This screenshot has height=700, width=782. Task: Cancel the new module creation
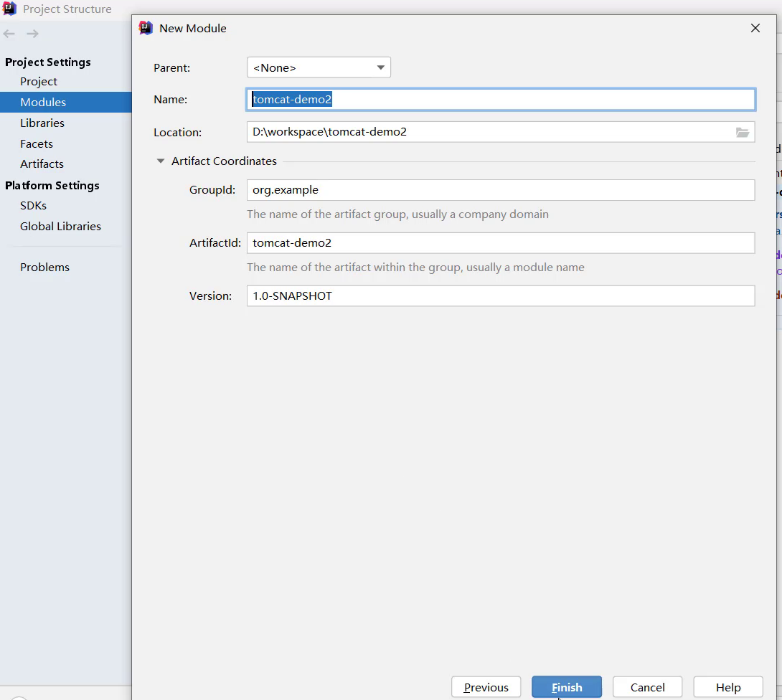click(x=647, y=687)
